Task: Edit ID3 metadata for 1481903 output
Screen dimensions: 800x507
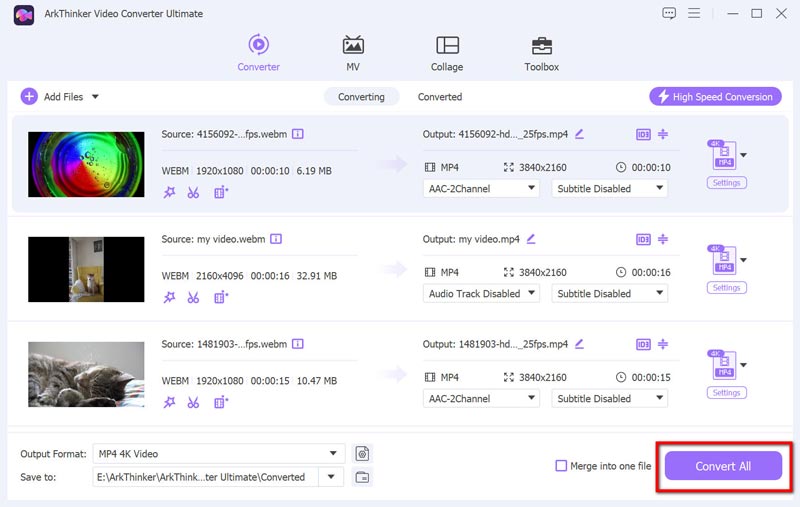Action: (643, 345)
